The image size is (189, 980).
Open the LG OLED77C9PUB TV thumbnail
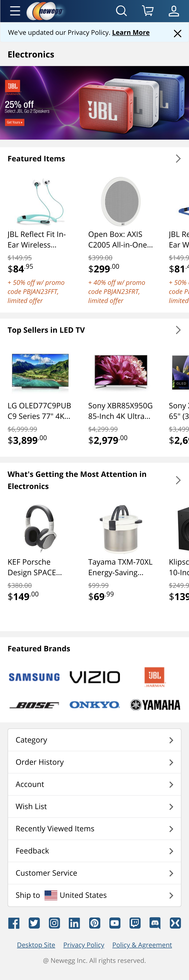pos(40,372)
